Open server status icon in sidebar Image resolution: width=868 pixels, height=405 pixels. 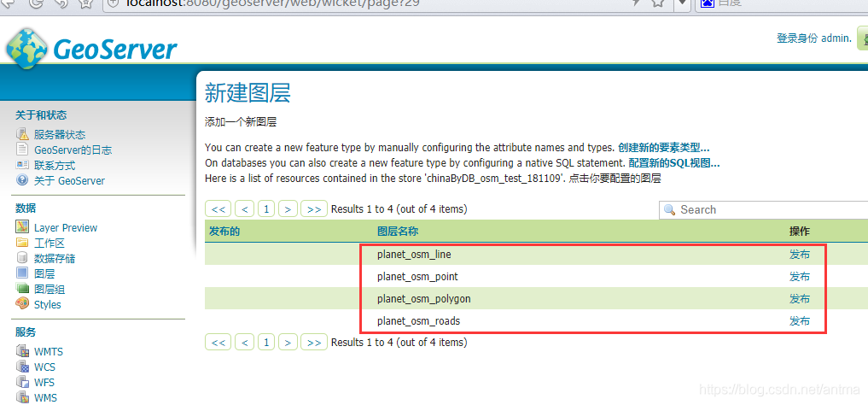click(22, 134)
